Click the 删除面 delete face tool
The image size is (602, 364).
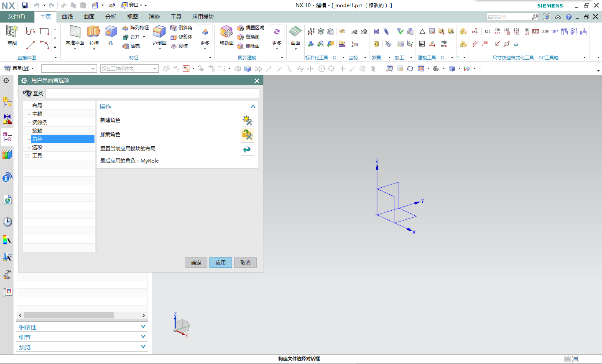coord(249,46)
